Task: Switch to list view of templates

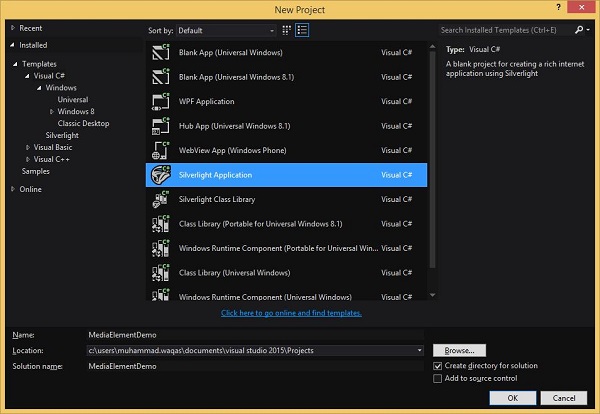Action: coord(302,30)
